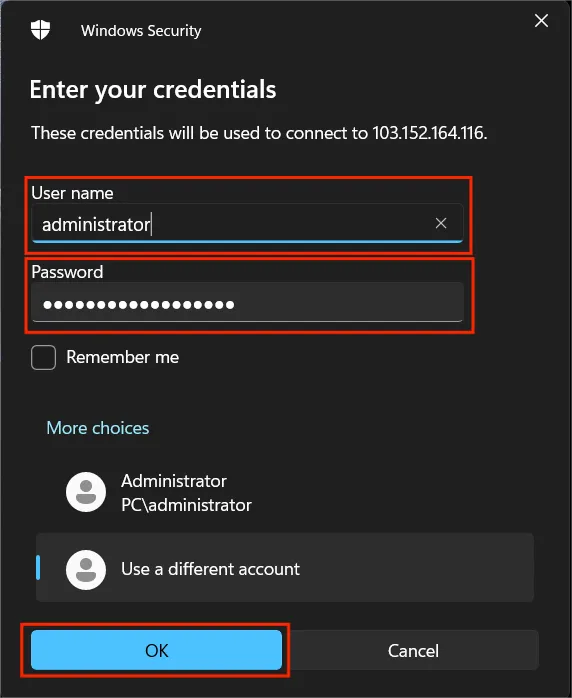
Task: Click the User name label
Action: (72, 193)
